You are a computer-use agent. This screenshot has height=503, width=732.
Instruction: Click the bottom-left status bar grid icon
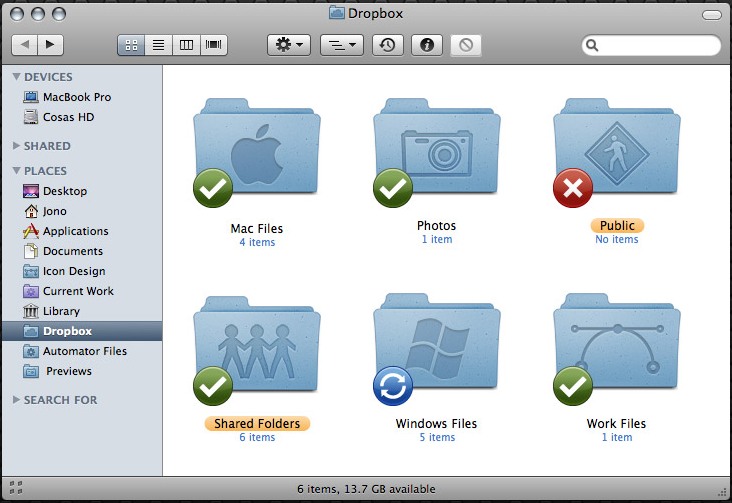tap(15, 488)
